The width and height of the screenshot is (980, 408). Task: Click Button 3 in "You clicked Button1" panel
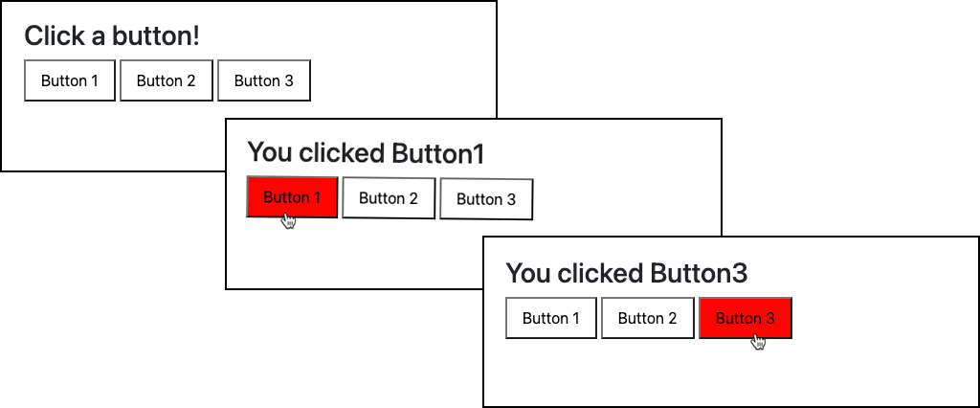pos(485,199)
